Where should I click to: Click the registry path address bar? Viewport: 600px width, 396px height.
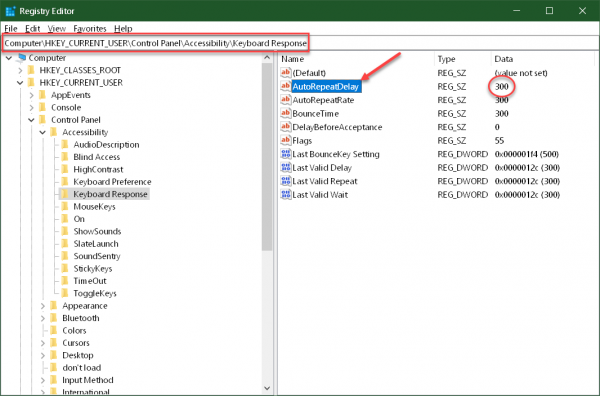tap(155, 43)
